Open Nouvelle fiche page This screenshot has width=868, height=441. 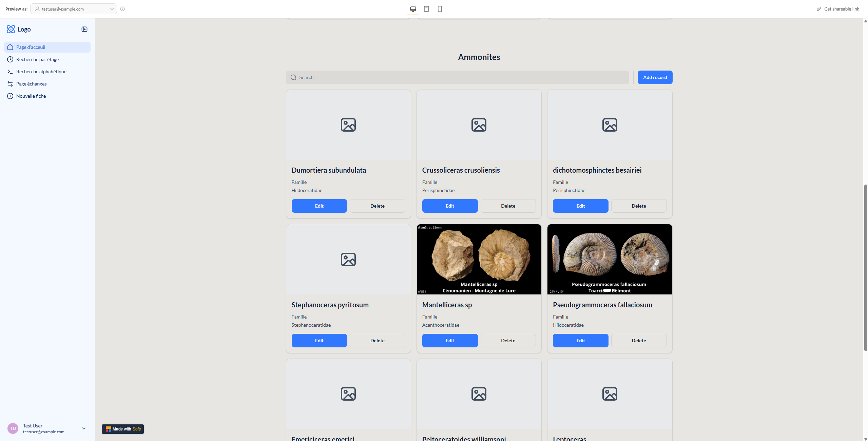(x=31, y=96)
